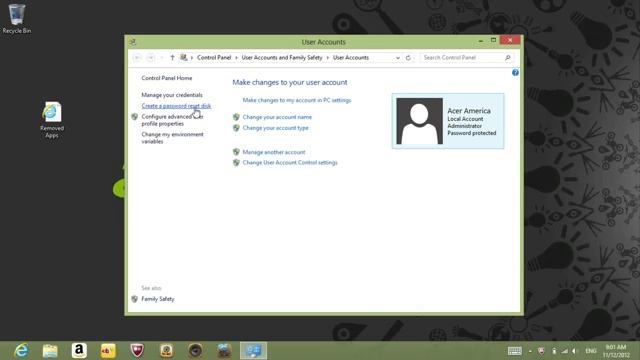This screenshot has width=640, height=360.
Task: Expand the address bar history dropdown
Action: click(x=398, y=58)
